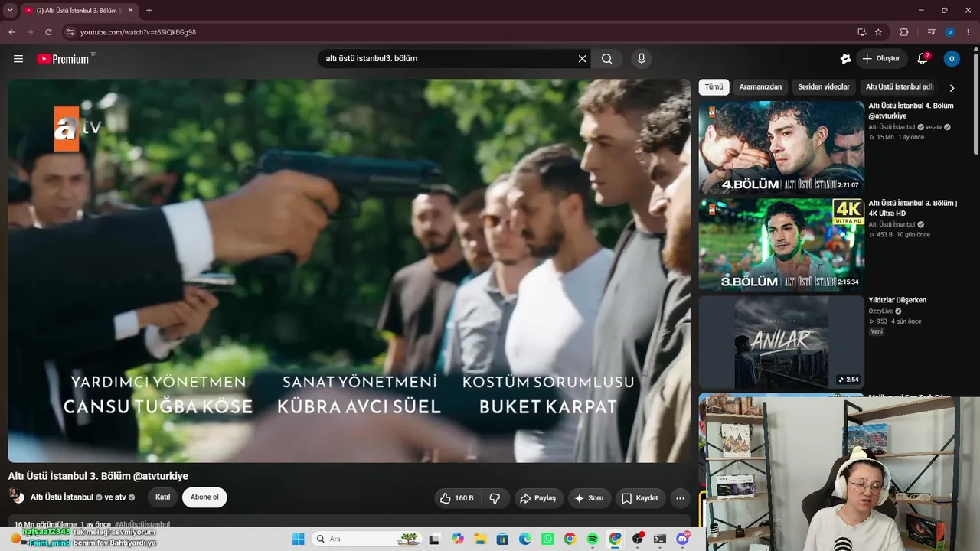The height and width of the screenshot is (551, 980).
Task: Open the sparkle icon beside Oluştur
Action: click(845, 59)
